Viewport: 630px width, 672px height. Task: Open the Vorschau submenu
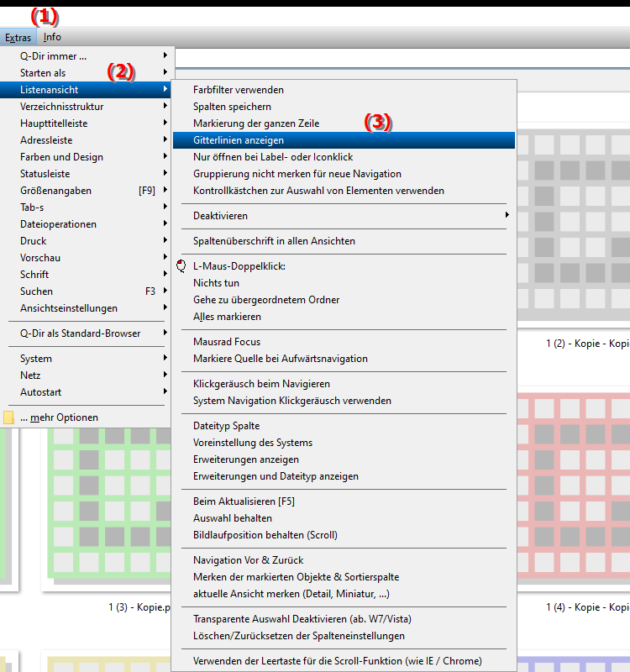[86, 258]
